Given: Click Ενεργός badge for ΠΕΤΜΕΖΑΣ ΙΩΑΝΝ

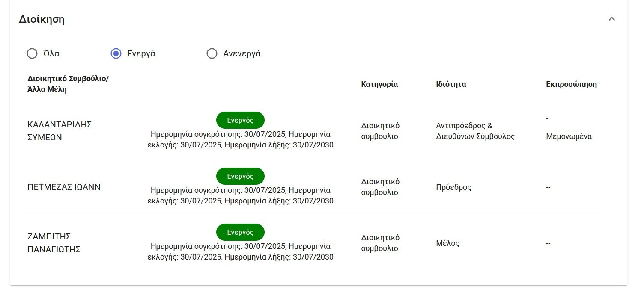Looking at the screenshot, I should (x=240, y=176).
